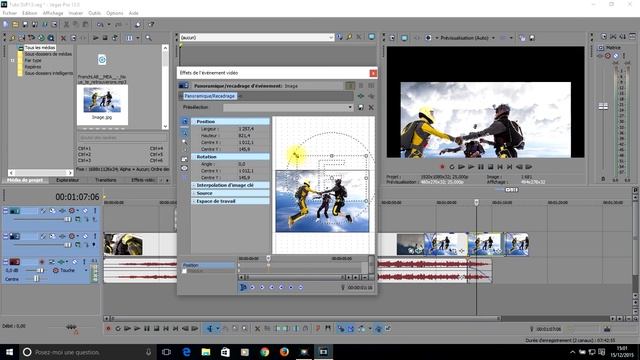This screenshot has height=360, width=640.
Task: Open the Options menu
Action: (115, 13)
